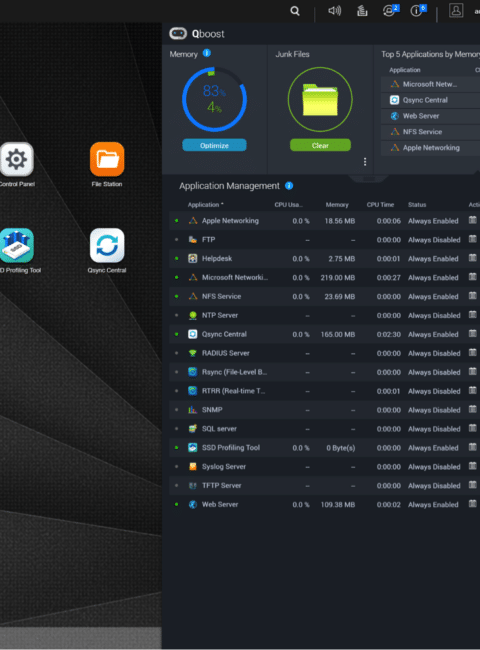Sort by Memory column header
Image resolution: width=480 pixels, height=650 pixels.
337,205
